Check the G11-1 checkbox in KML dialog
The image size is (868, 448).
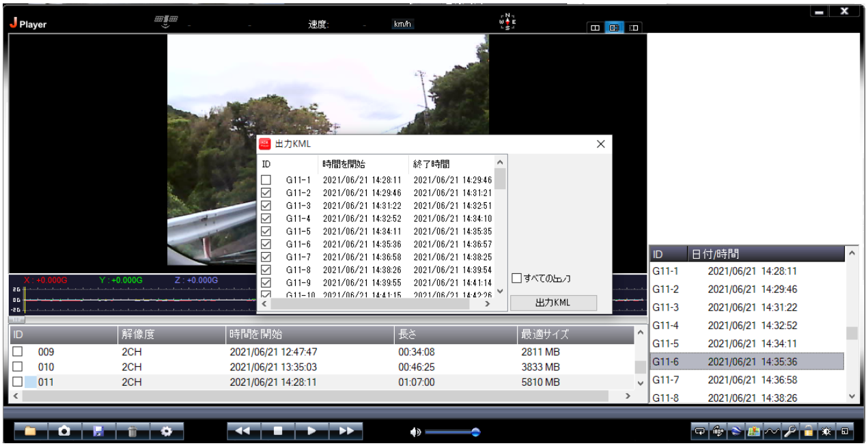click(266, 180)
